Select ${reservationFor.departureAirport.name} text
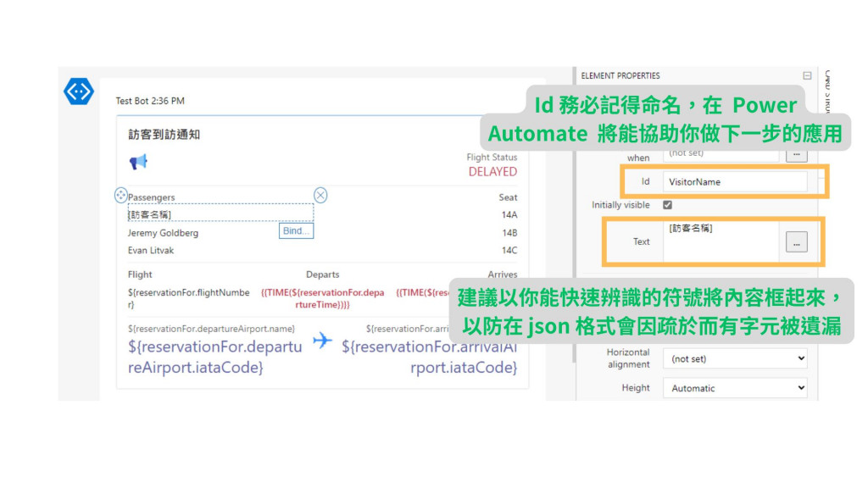Image resolution: width=868 pixels, height=488 pixels. click(211, 329)
